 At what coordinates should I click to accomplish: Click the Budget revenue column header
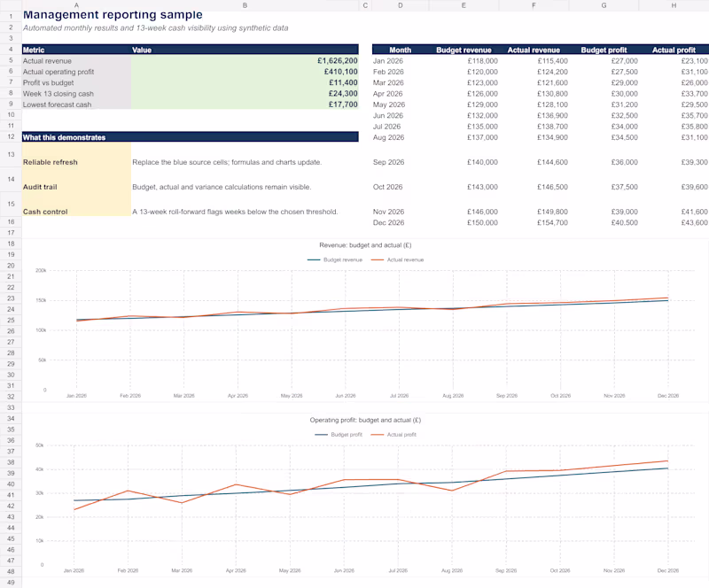point(464,50)
